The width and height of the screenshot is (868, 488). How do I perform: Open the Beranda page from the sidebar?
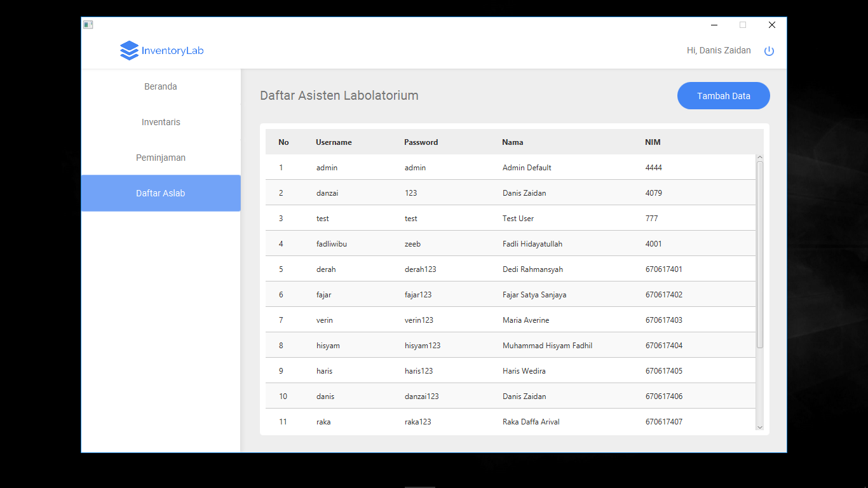click(x=160, y=86)
